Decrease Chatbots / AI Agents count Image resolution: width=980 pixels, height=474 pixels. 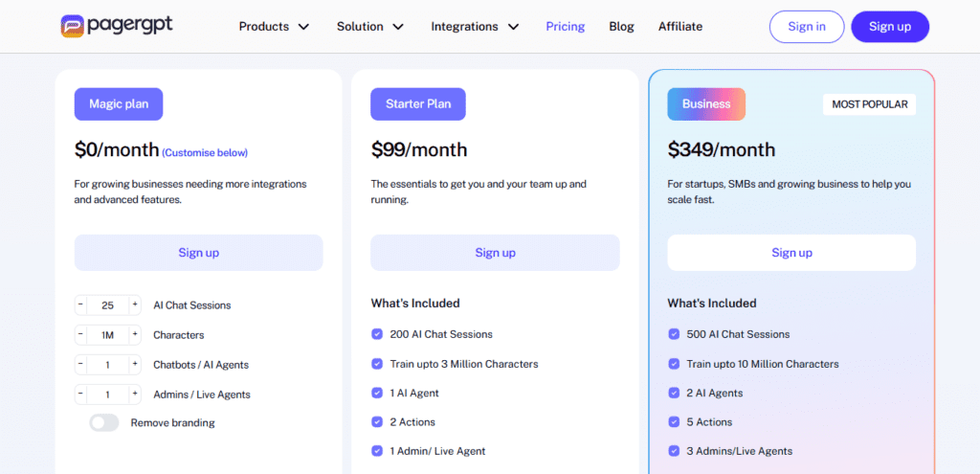pyautogui.click(x=80, y=365)
